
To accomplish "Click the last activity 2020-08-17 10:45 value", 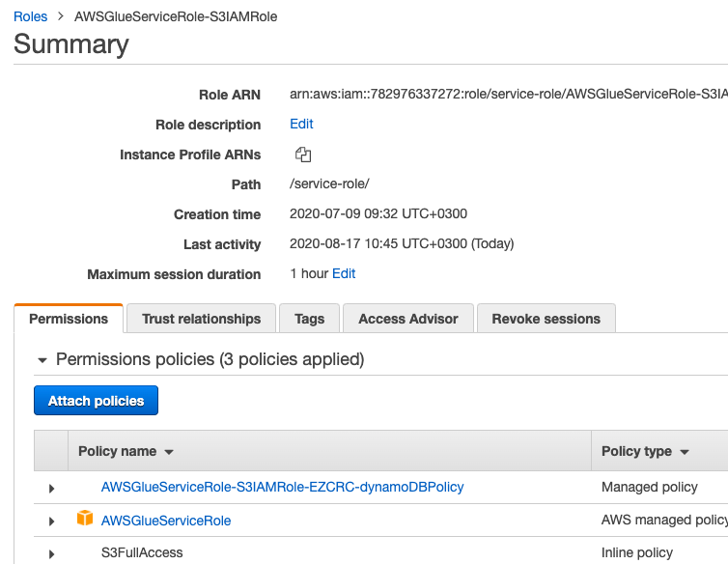I will pos(402,243).
